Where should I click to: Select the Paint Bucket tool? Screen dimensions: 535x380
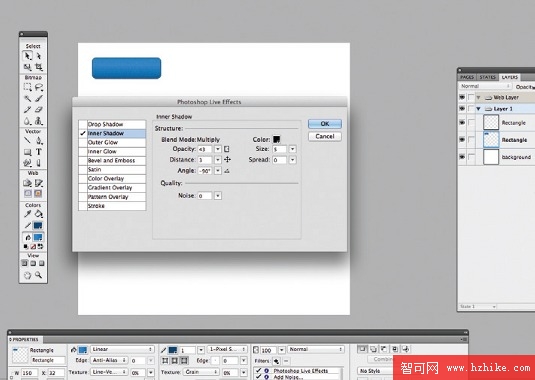coord(39,214)
